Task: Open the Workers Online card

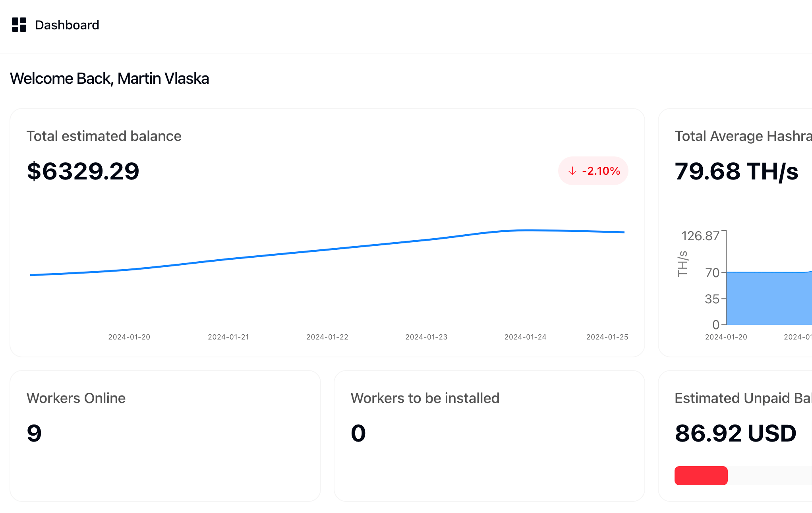Action: tap(165, 436)
